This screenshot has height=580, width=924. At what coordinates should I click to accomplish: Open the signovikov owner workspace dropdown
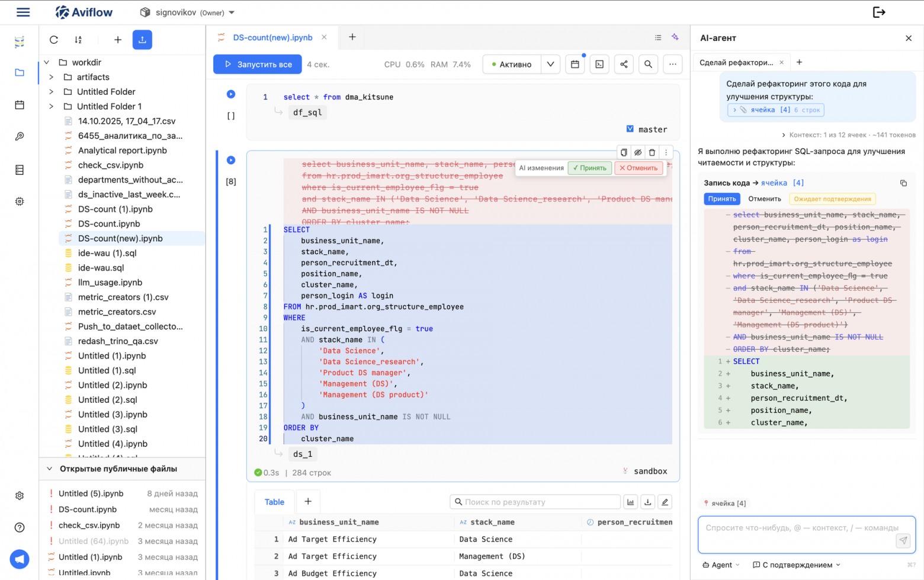click(187, 12)
